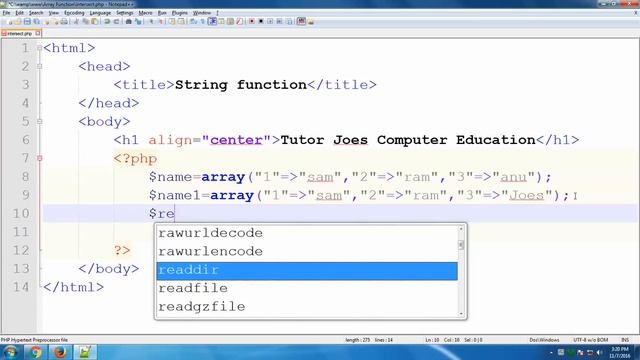Viewport: 640px width, 360px height.
Task: Click the Redo toolbar icon
Action: [116, 21]
